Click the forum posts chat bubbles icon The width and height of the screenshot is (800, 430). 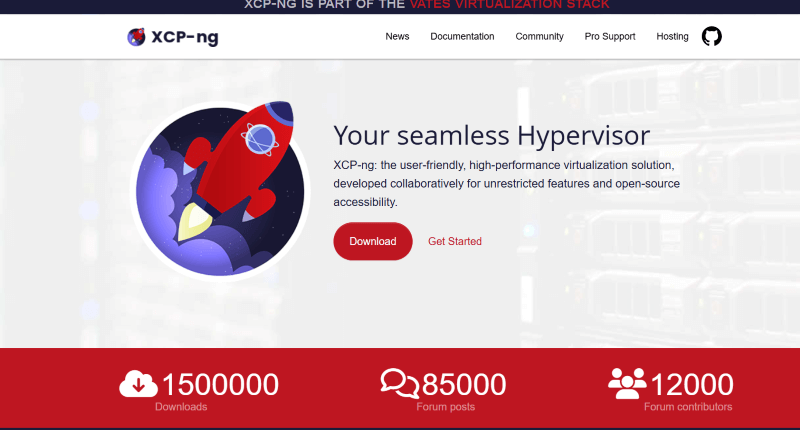click(x=400, y=383)
